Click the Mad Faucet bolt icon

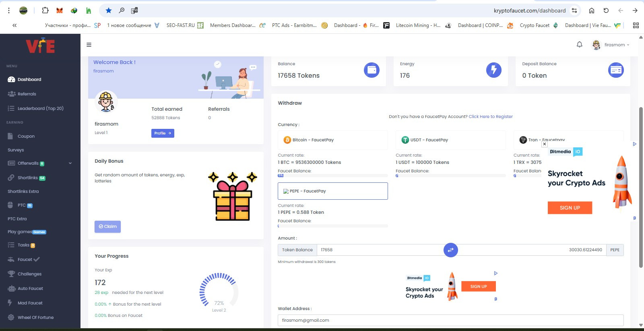pos(10,303)
